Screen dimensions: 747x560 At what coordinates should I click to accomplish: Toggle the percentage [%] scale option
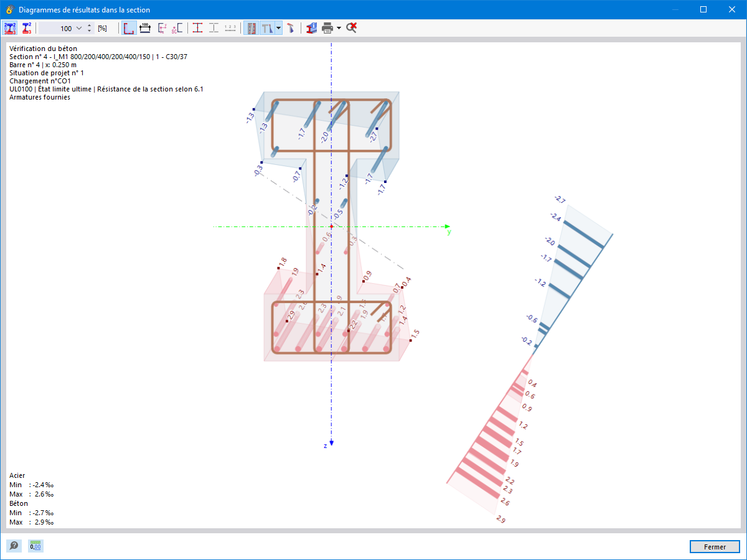[102, 28]
